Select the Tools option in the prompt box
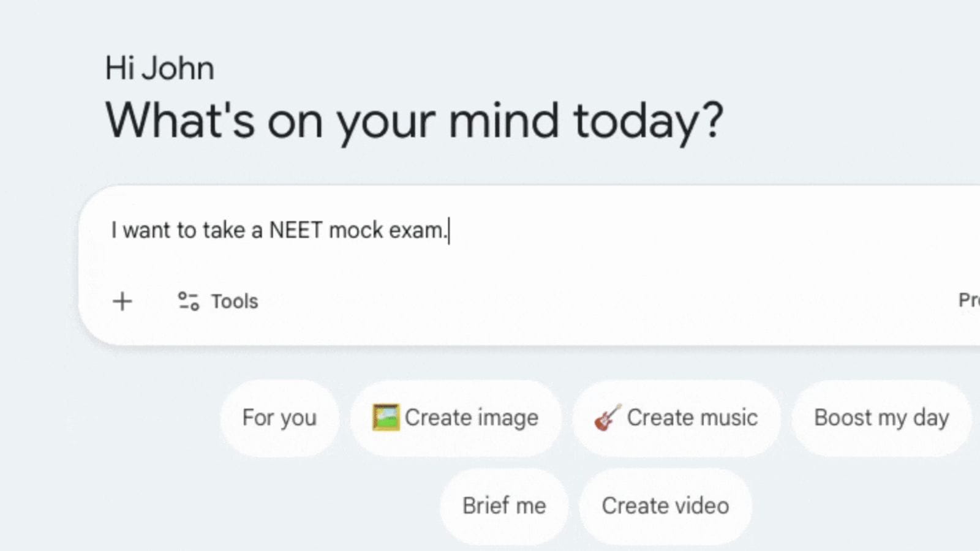Screen dimensions: 980x551 click(x=217, y=301)
